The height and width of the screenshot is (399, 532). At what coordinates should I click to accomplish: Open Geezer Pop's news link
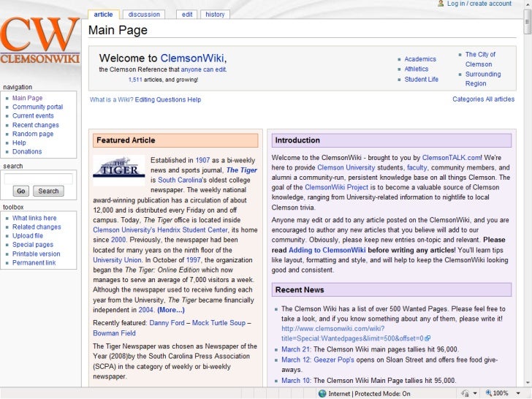pos(334,360)
